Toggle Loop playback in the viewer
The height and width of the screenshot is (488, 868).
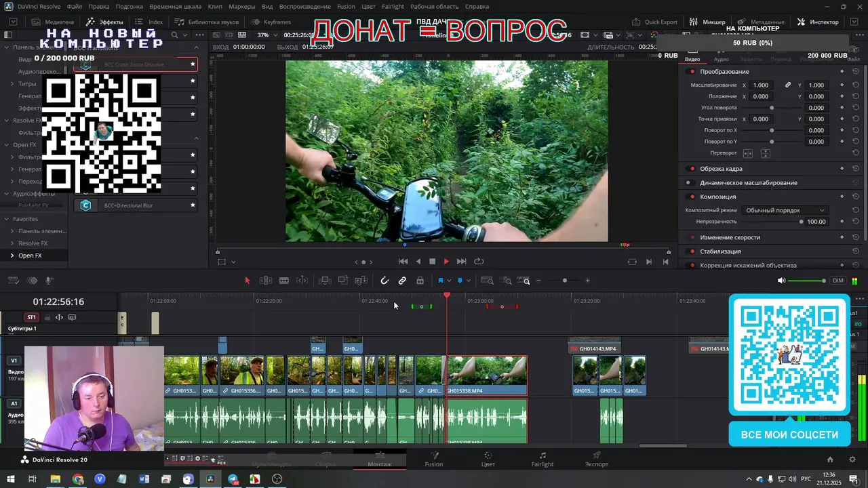coord(479,262)
